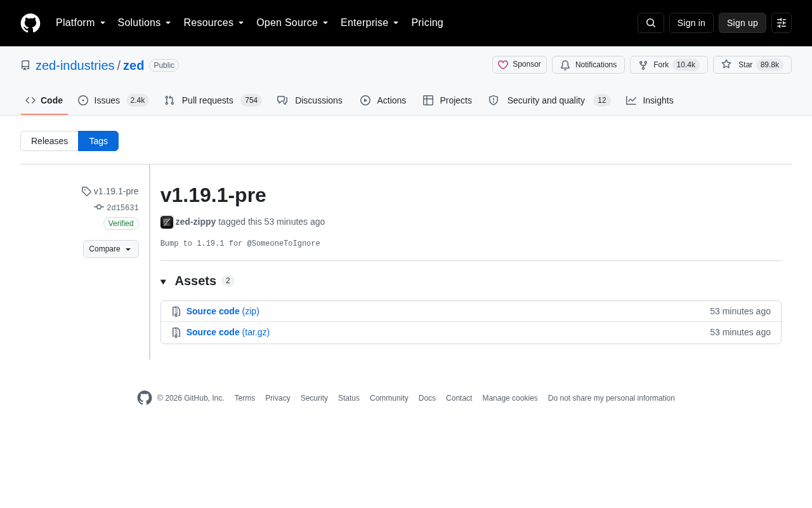The image size is (812, 508).
Task: Expand the Resources menu
Action: click(x=214, y=23)
